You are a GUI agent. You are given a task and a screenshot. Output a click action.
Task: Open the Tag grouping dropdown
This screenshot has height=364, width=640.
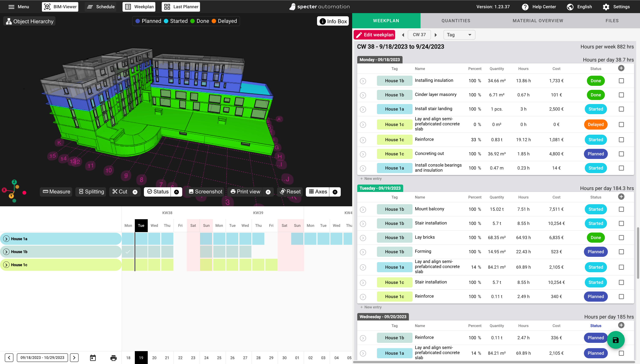click(459, 35)
